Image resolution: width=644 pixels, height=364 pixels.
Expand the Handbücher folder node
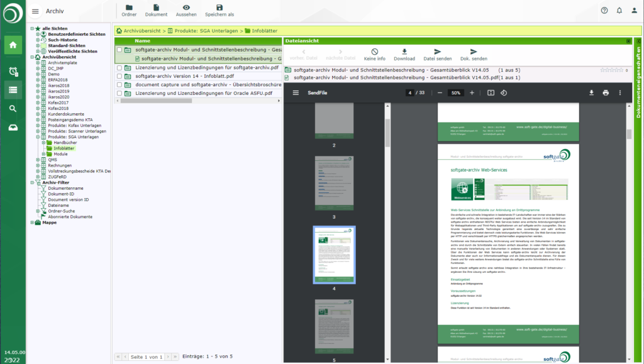point(43,143)
